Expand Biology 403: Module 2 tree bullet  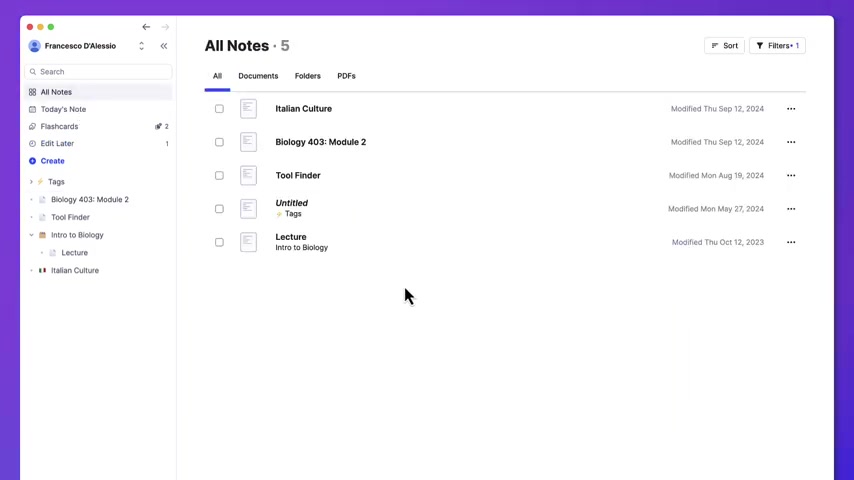click(x=31, y=199)
